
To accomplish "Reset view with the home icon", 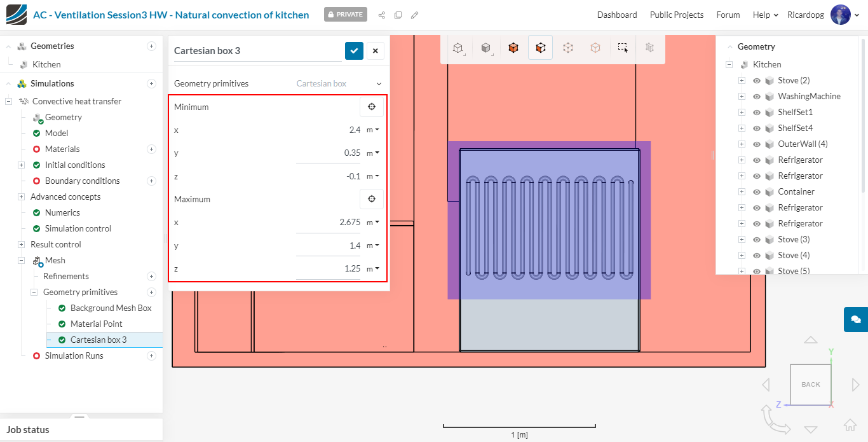I will tap(850, 425).
